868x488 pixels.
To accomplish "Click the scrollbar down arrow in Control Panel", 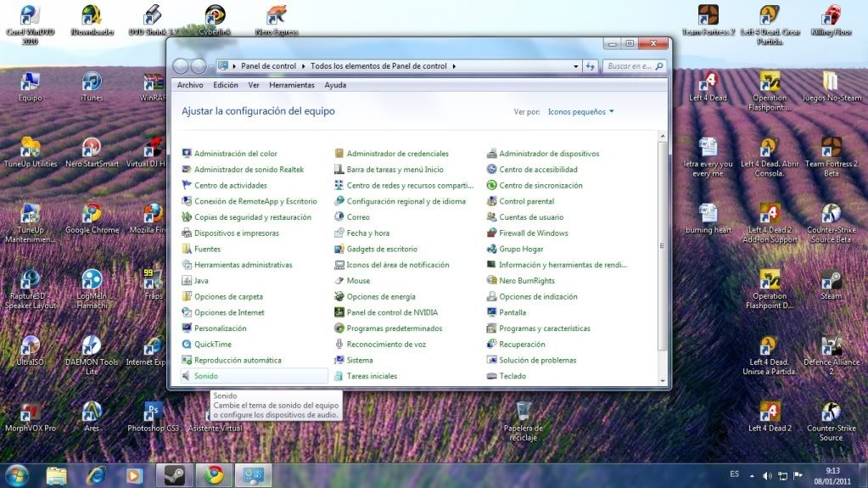I will coord(662,380).
